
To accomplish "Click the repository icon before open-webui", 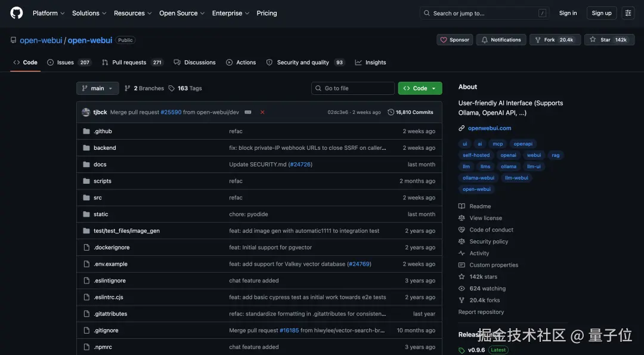I will (x=14, y=40).
